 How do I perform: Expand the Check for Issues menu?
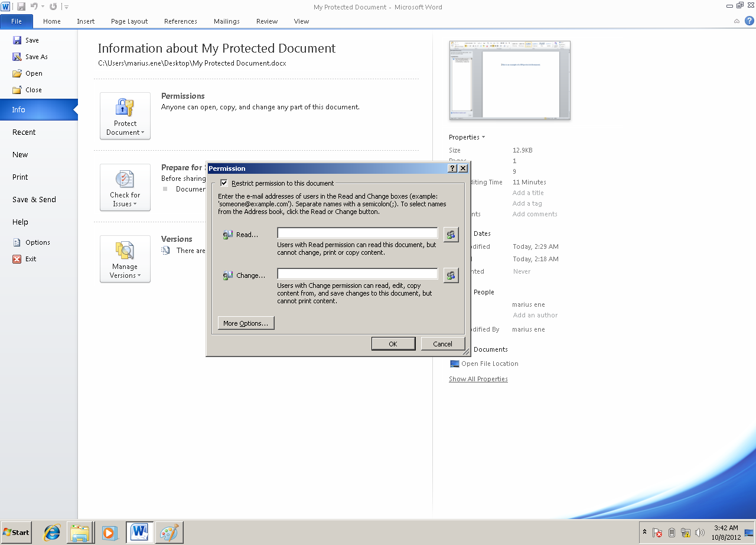125,187
